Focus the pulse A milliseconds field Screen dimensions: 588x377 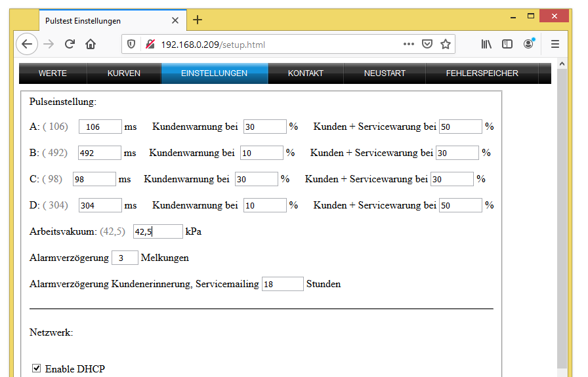click(100, 127)
